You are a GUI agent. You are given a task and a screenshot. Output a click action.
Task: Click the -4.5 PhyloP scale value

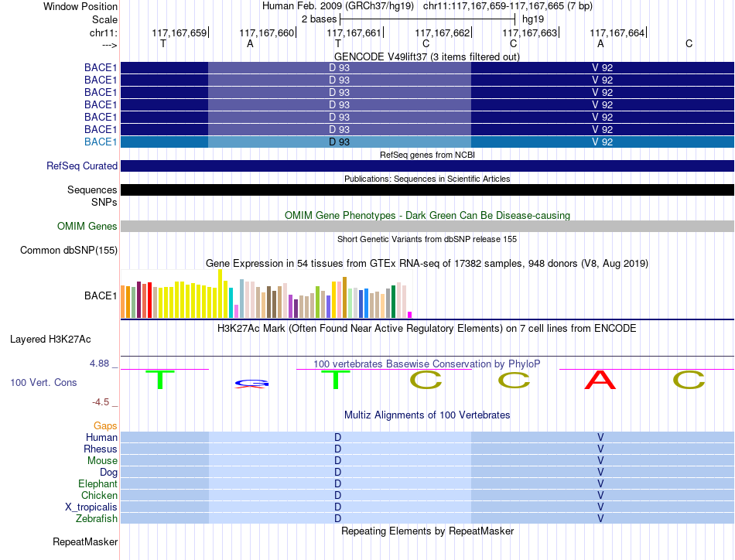click(x=101, y=402)
